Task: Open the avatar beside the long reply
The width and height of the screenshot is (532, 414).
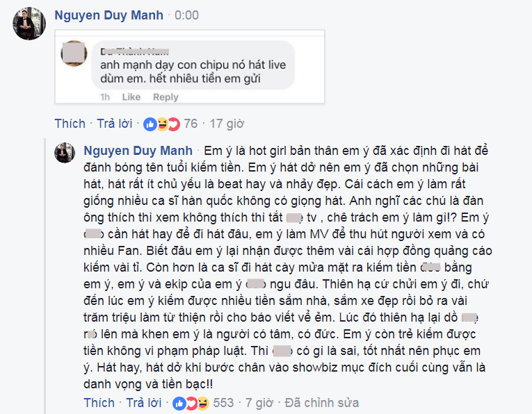Action: tap(67, 154)
